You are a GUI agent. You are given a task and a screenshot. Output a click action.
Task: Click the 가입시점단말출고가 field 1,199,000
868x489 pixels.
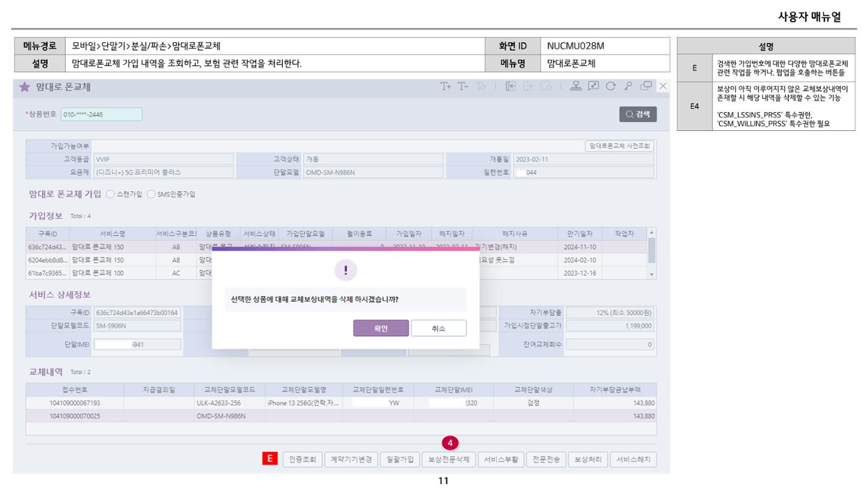(610, 325)
